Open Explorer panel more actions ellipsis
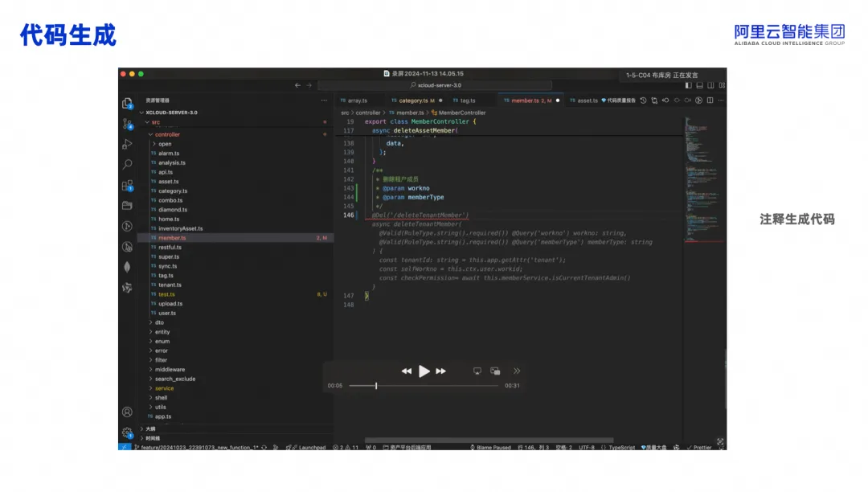 [324, 100]
